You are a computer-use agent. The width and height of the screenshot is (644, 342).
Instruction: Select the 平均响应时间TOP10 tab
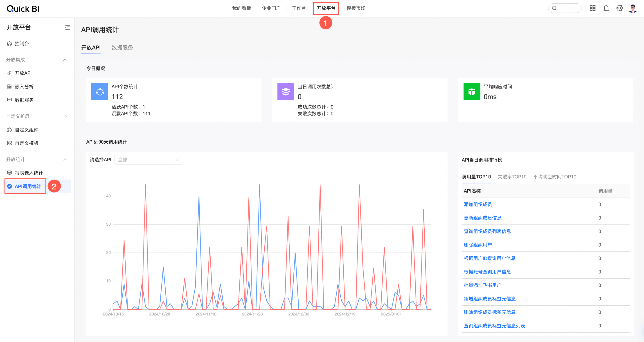(x=554, y=177)
